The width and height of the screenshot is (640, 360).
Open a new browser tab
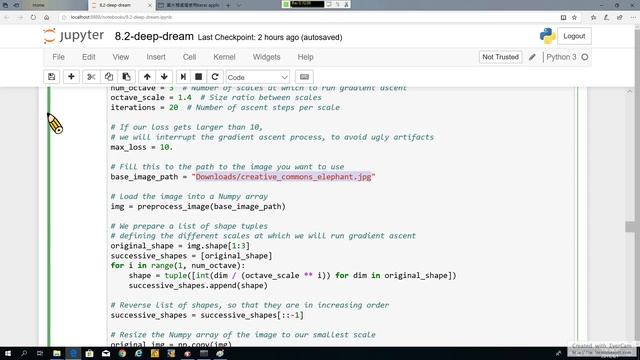(228, 5)
